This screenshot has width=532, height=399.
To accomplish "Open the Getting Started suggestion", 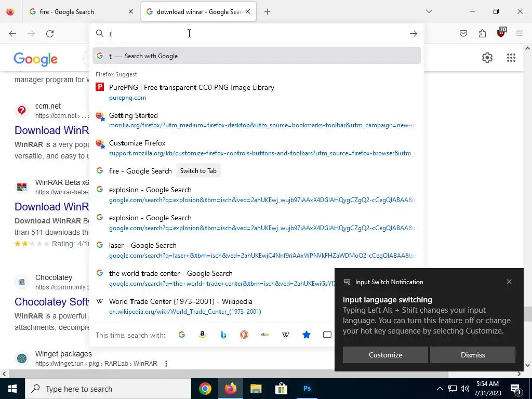I will (x=257, y=120).
